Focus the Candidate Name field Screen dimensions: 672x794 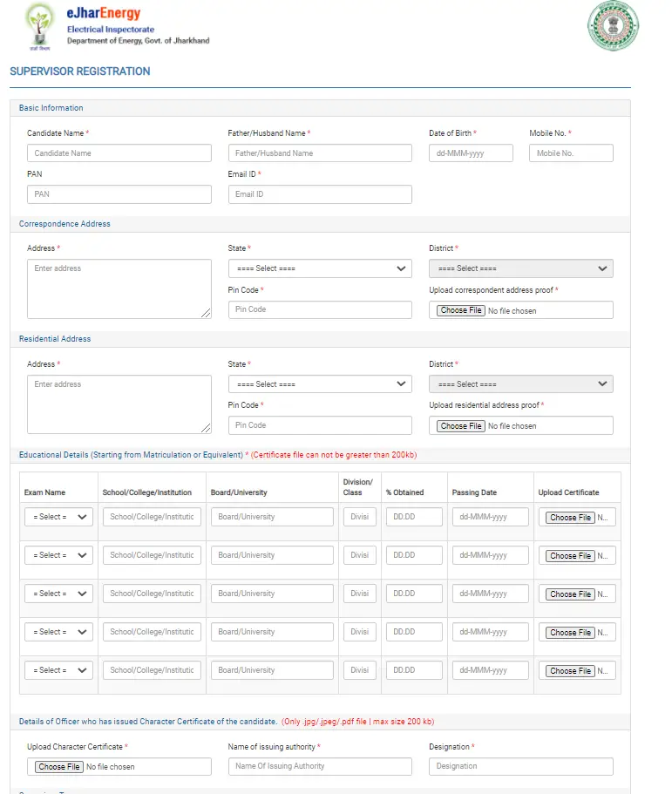[119, 153]
